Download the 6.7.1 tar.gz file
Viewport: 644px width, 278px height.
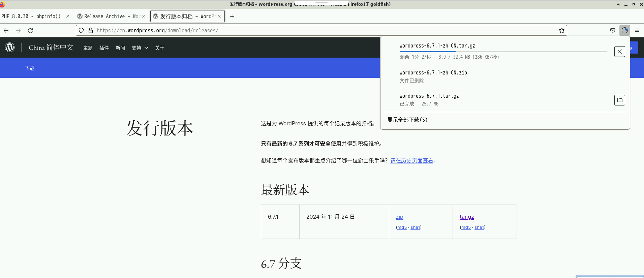pyautogui.click(x=467, y=217)
